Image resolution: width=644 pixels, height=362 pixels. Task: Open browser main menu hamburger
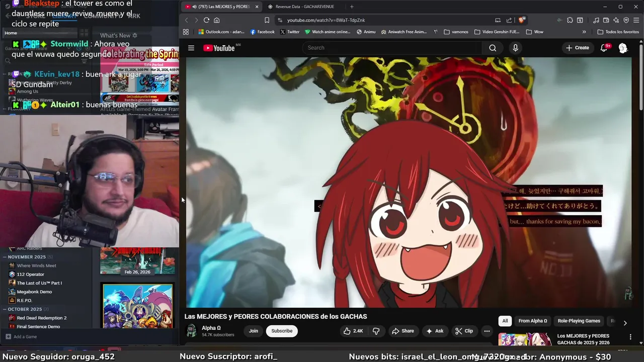(x=636, y=20)
